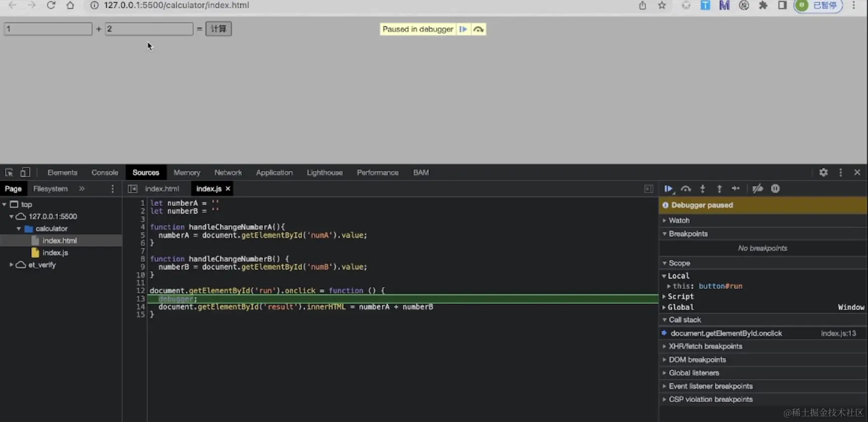Open DevTools customize three-dot menu
This screenshot has height=422, width=868.
pyautogui.click(x=840, y=173)
